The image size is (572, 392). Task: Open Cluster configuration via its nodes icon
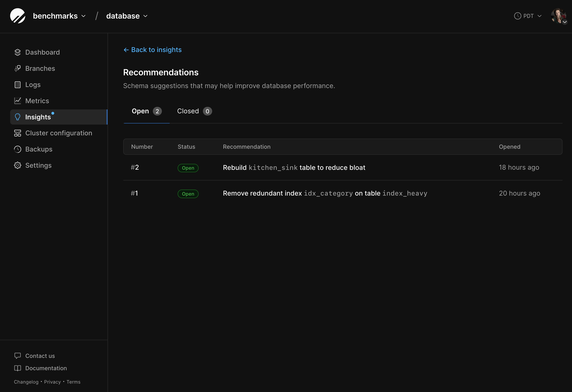17,133
